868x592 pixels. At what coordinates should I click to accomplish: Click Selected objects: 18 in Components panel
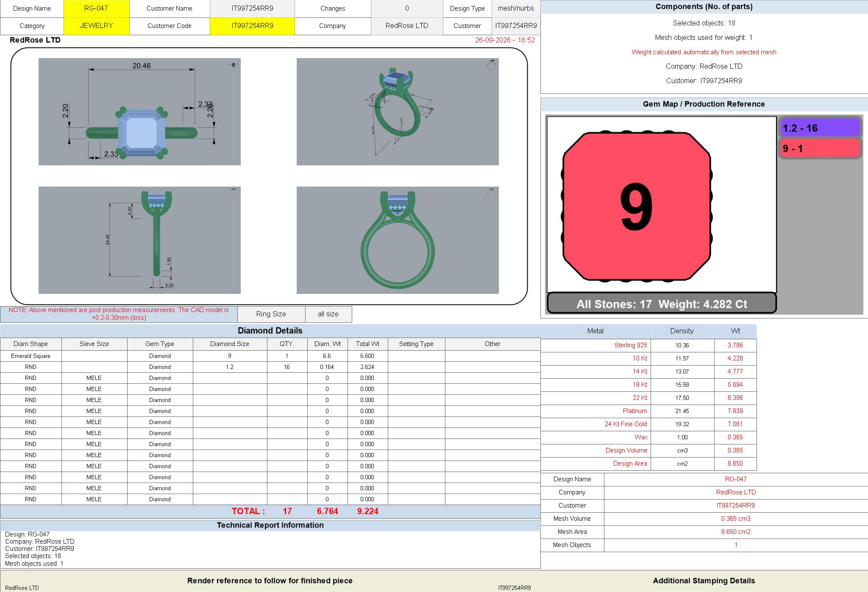click(x=704, y=23)
